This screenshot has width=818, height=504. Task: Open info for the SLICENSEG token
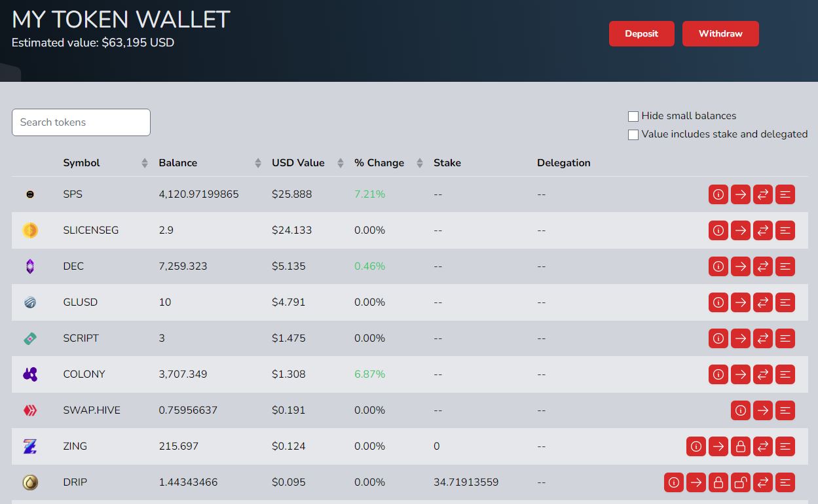pos(718,230)
